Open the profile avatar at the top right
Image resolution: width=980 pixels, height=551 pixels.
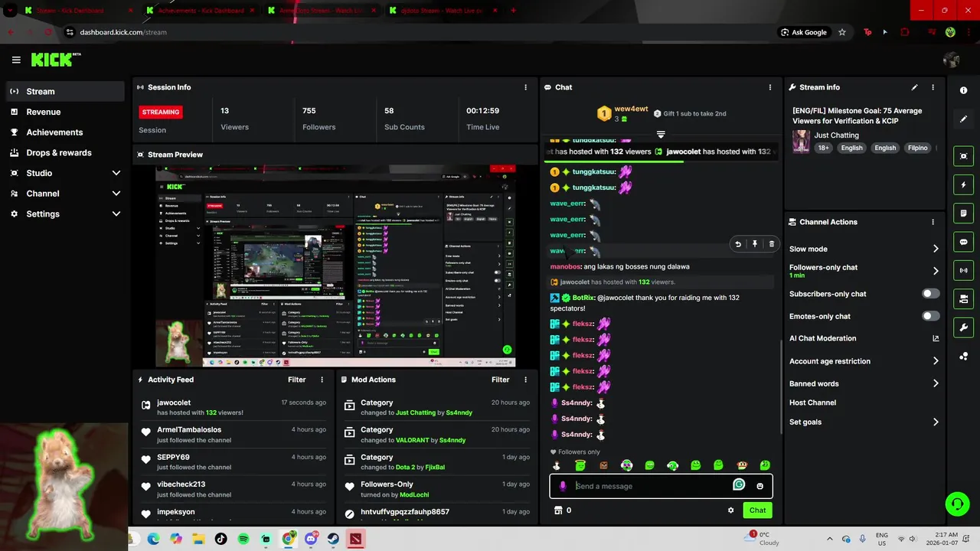[x=952, y=60]
